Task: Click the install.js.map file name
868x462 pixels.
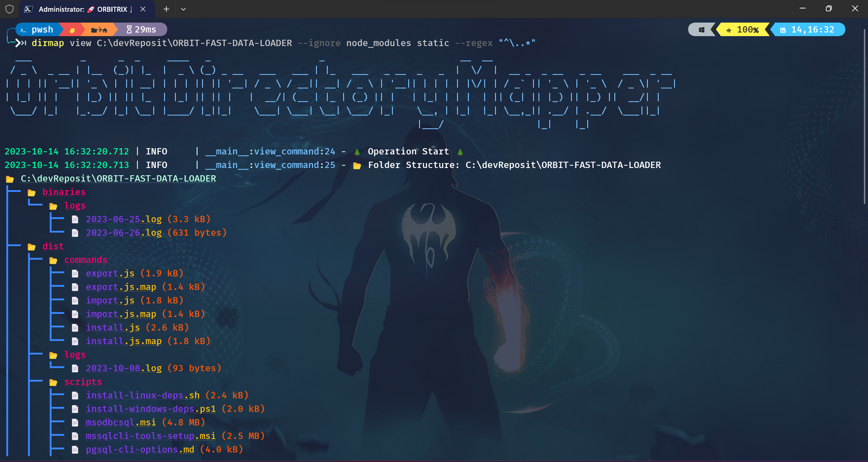Action: pos(124,341)
